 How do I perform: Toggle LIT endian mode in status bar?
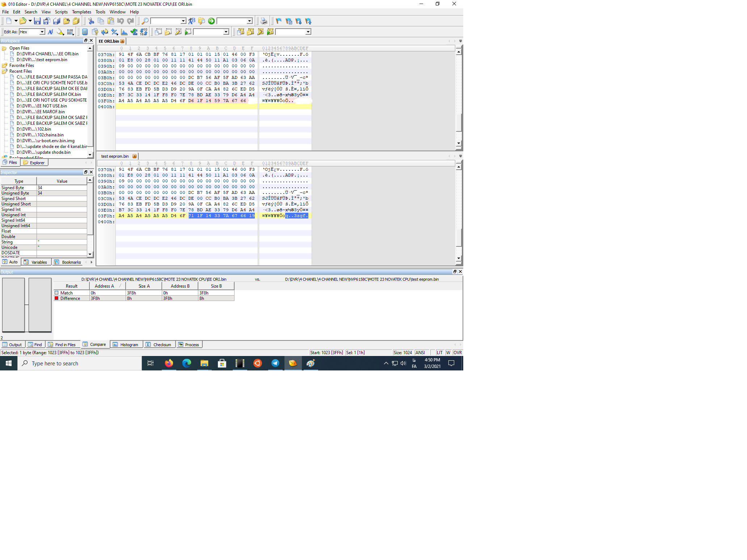pyautogui.click(x=439, y=353)
